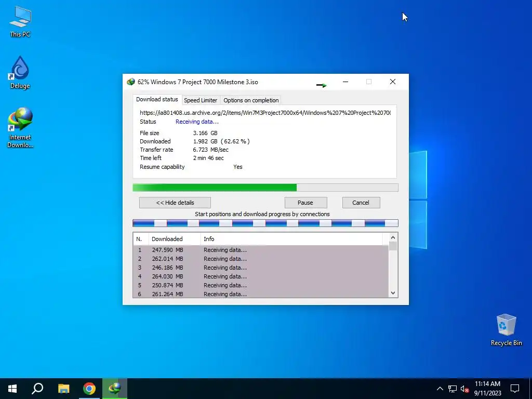Select the Deluge desktop shortcut

coord(20,73)
